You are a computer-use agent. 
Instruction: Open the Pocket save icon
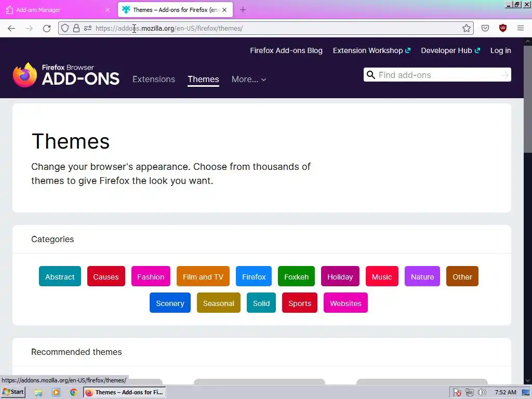point(485,28)
